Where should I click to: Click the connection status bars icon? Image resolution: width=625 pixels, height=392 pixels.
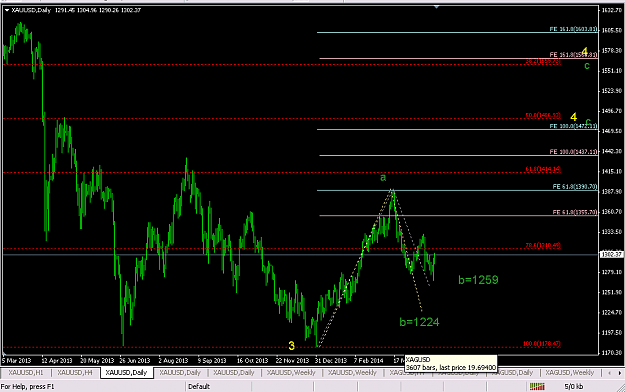537,386
